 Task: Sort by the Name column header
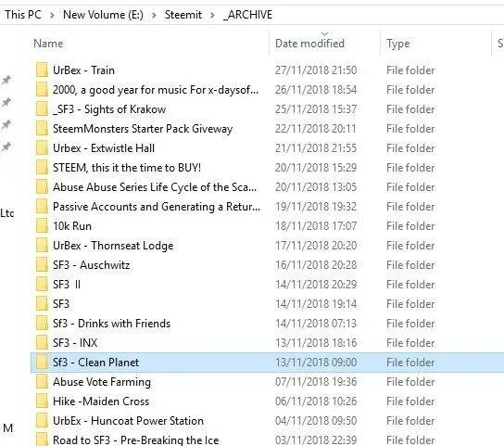[x=48, y=44]
